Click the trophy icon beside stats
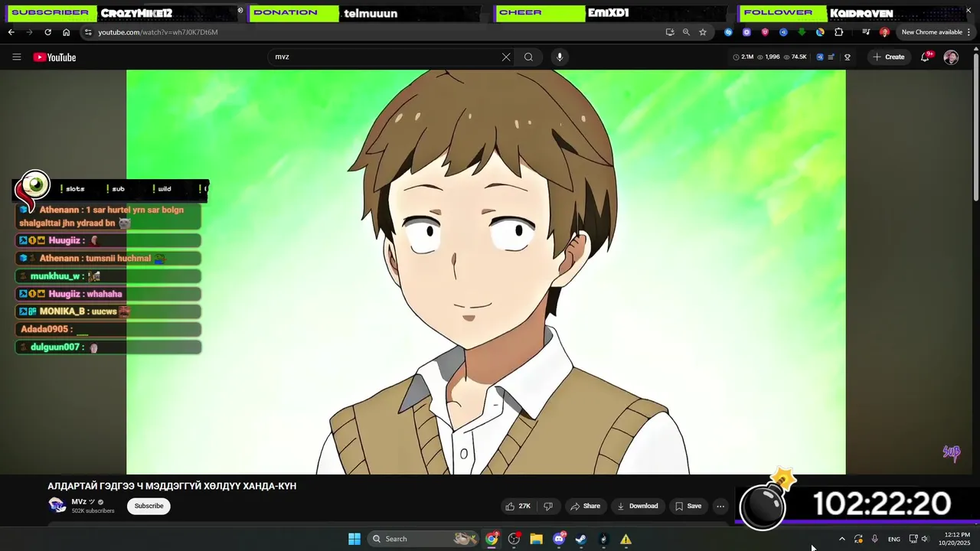 click(847, 57)
